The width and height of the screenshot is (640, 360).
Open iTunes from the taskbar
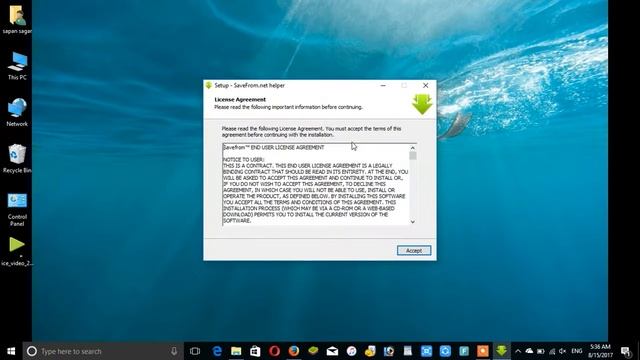click(351, 351)
